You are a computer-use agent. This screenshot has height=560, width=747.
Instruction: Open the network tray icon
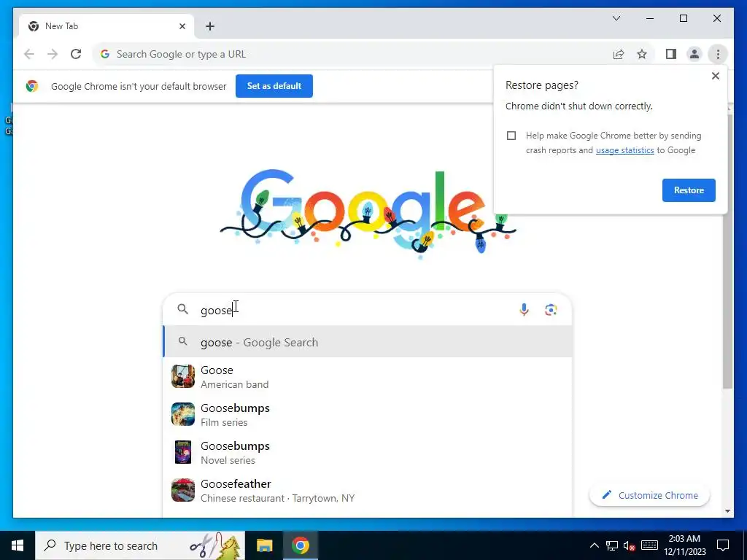click(x=612, y=545)
